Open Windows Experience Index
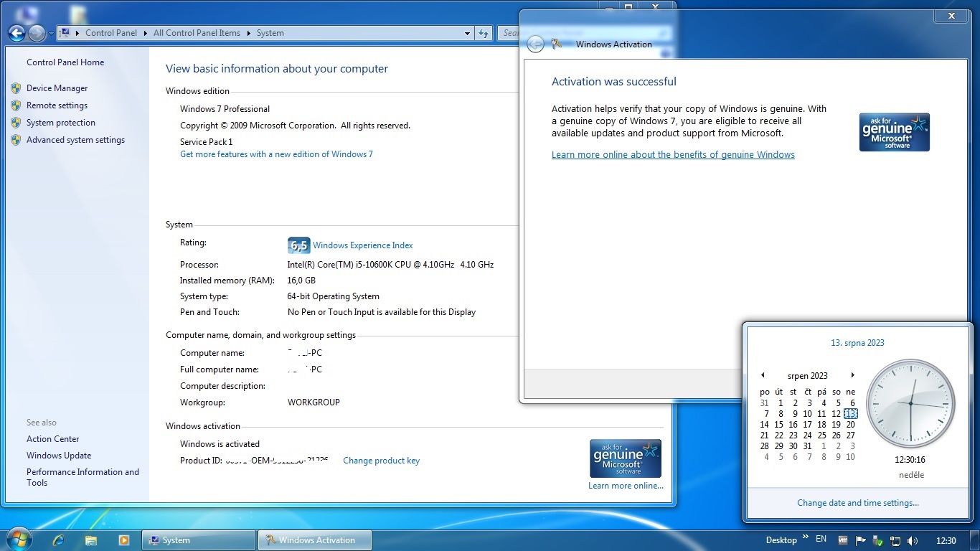Screen dimensions: 980x551 coord(363,245)
